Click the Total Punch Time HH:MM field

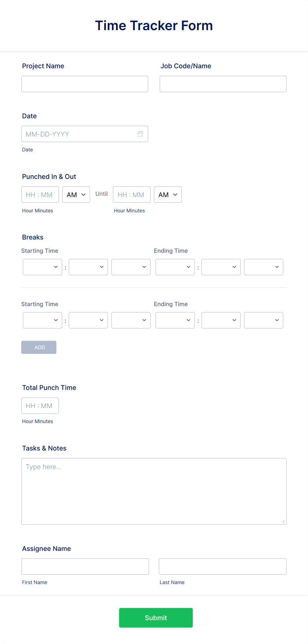coord(40,405)
